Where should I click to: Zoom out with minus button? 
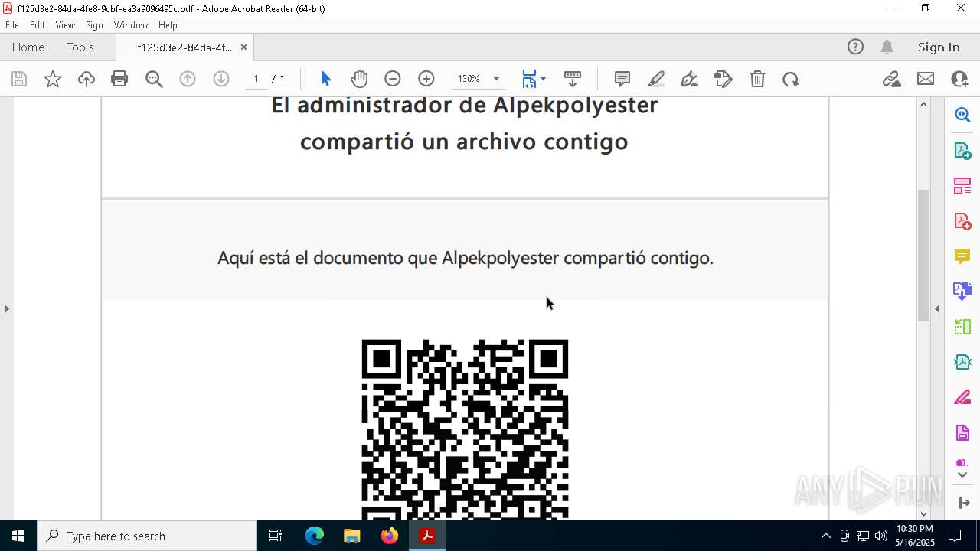(393, 79)
